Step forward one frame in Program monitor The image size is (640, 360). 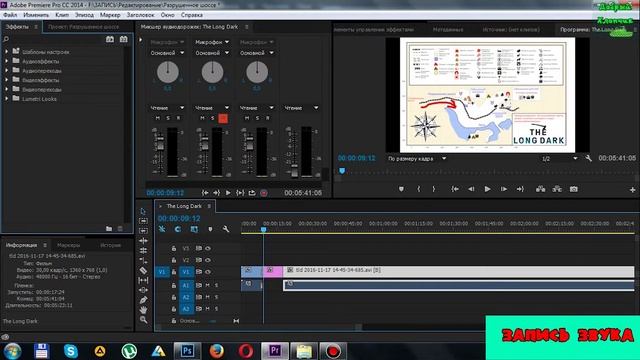pos(504,189)
